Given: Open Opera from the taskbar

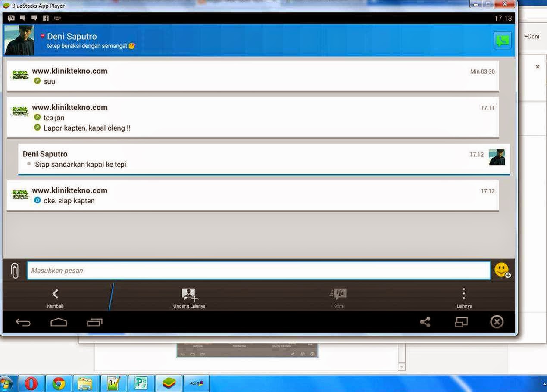Looking at the screenshot, I should 31,383.
